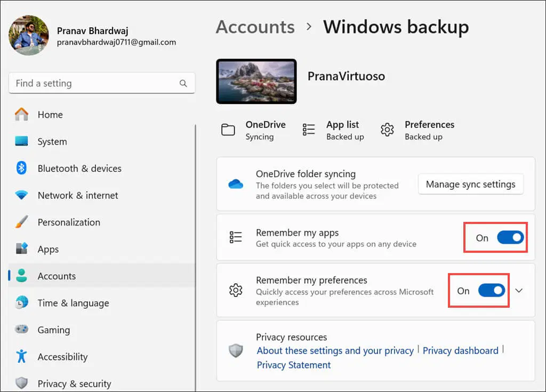The image size is (546, 392).
Task: Expand the Remember my preferences chevron
Action: pos(519,291)
